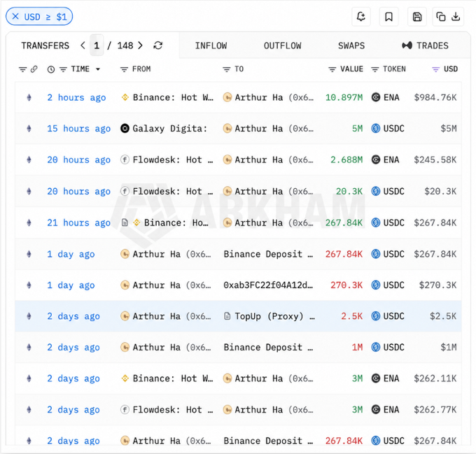Create an alert with the bell icon

pyautogui.click(x=361, y=16)
